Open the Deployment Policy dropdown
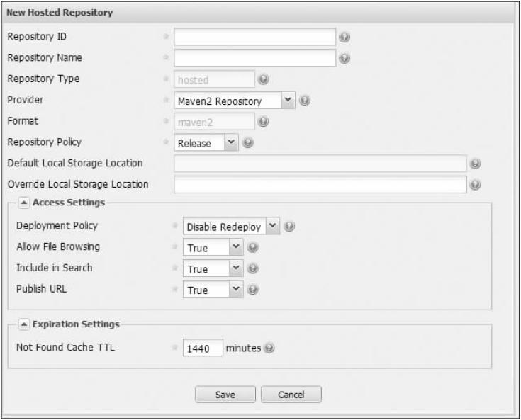 pyautogui.click(x=274, y=227)
